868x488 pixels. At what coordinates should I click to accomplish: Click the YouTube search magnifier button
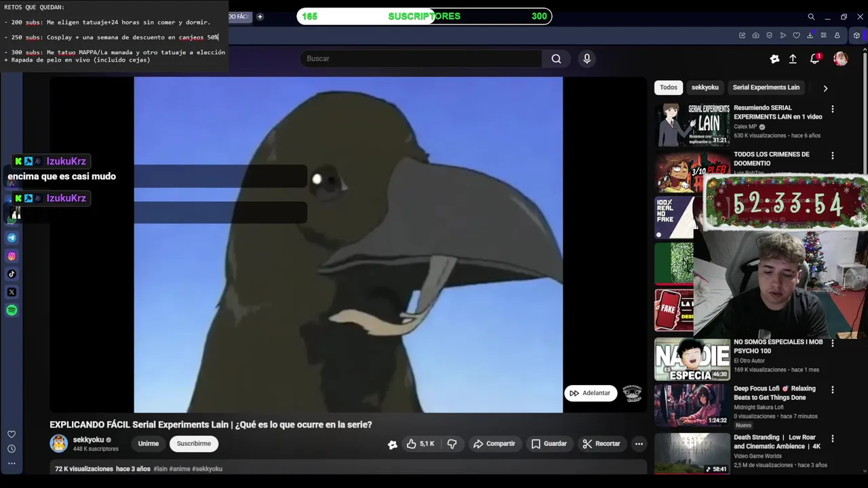(556, 59)
